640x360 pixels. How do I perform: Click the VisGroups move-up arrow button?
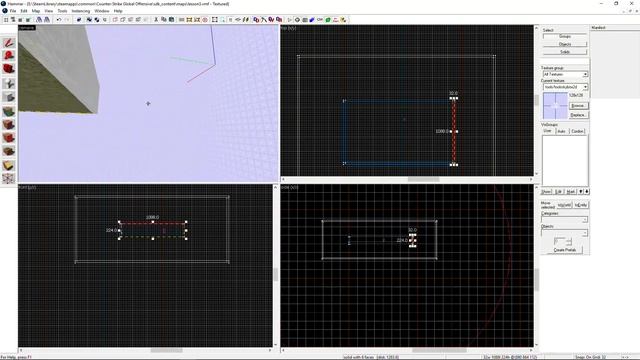[581, 191]
